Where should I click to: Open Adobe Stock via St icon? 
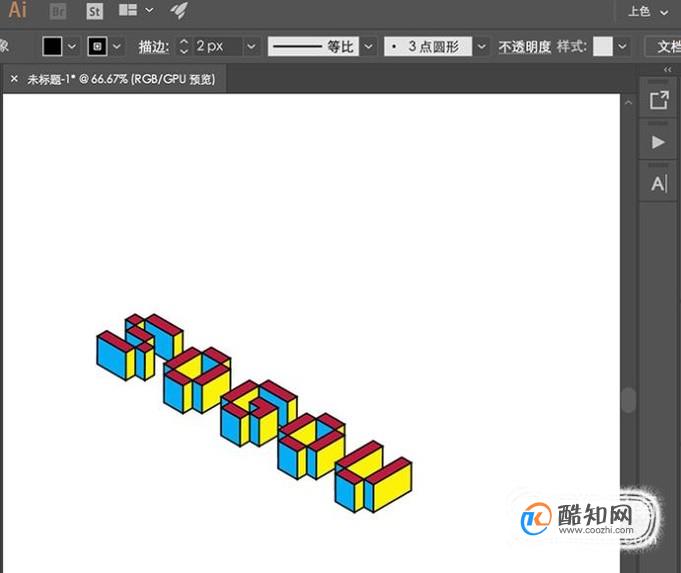click(94, 11)
